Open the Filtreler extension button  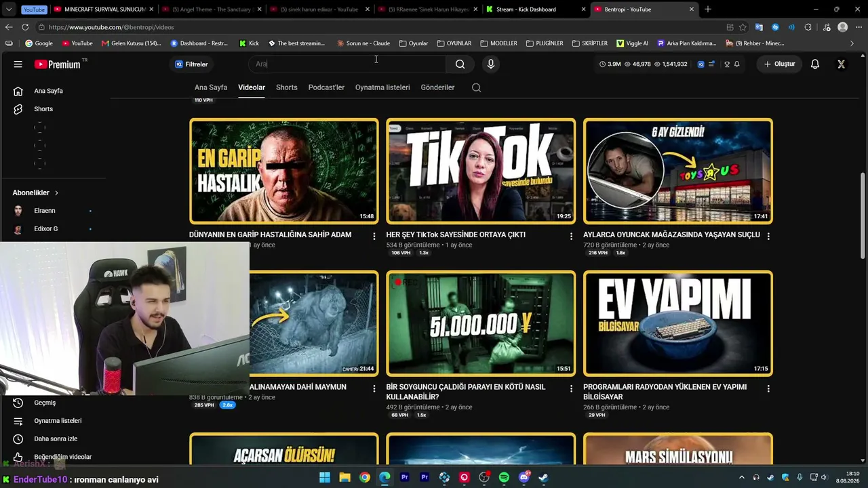pos(191,64)
